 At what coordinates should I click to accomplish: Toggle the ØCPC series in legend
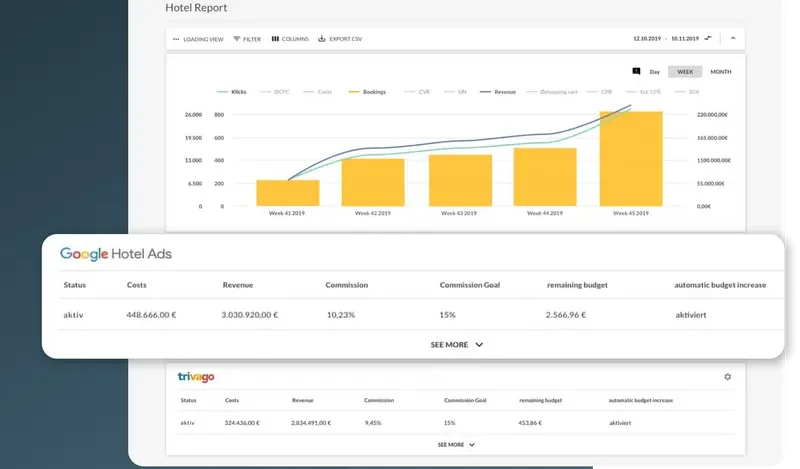[275, 92]
